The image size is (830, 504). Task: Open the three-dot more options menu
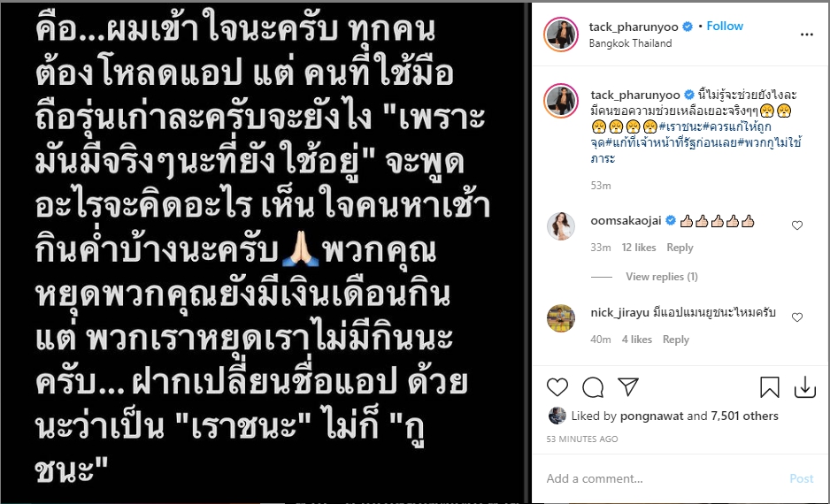806,34
